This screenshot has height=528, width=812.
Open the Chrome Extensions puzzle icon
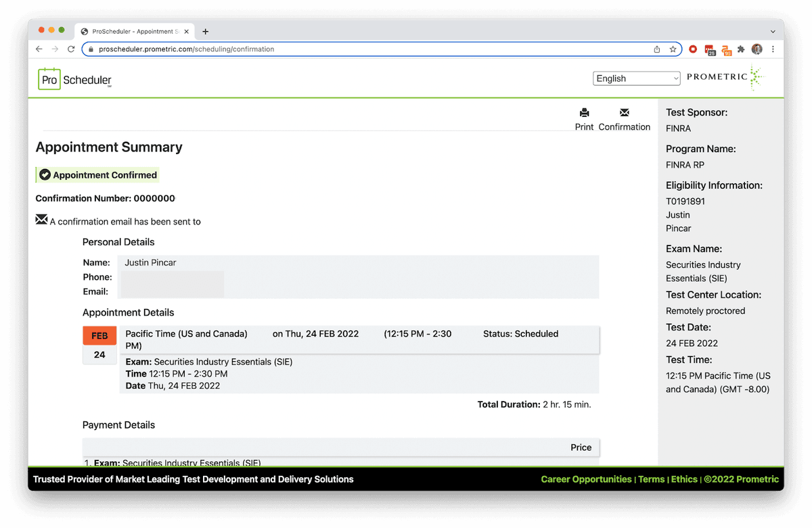[741, 49]
